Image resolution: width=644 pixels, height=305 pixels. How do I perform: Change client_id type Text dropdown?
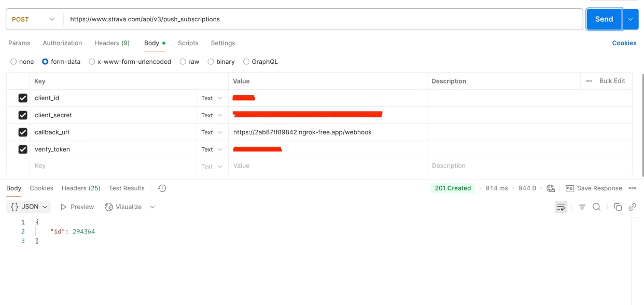[212, 98]
